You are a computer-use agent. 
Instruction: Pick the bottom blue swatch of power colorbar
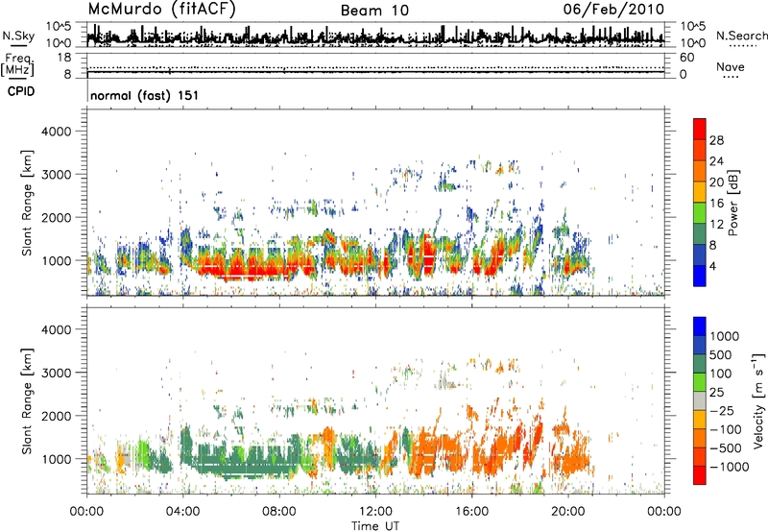(x=700, y=277)
